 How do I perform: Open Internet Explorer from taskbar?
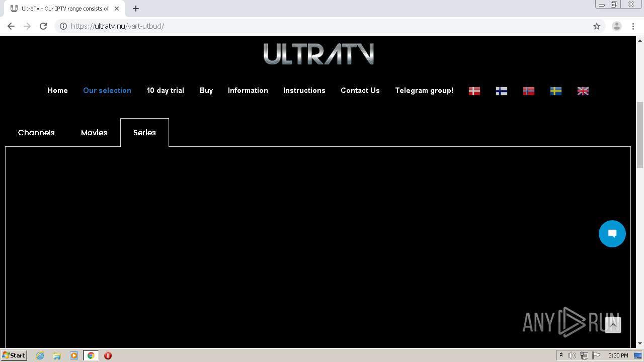[40, 355]
